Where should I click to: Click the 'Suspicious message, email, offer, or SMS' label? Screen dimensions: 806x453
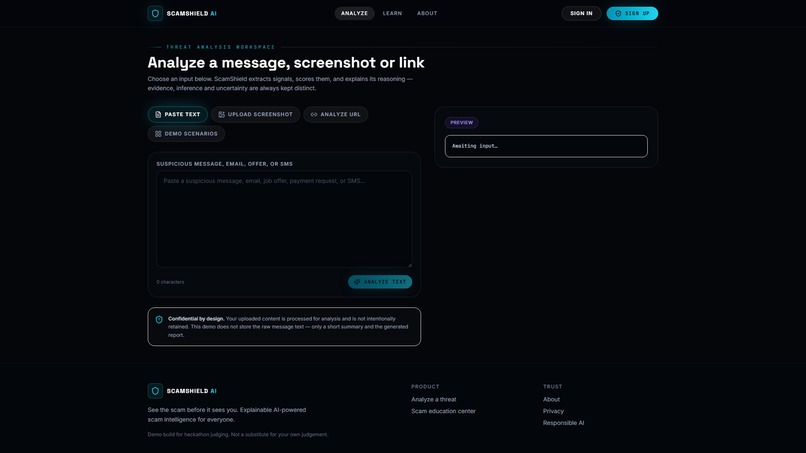[x=225, y=164]
